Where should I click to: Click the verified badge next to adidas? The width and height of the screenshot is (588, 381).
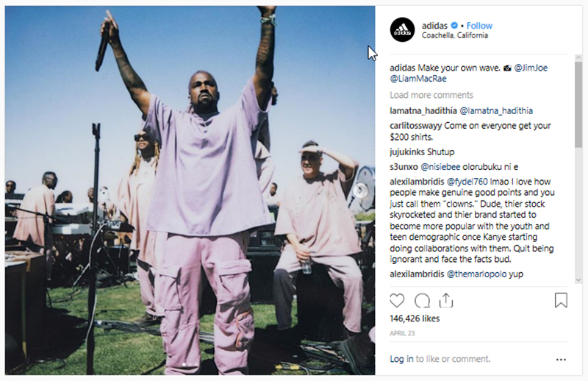click(454, 26)
